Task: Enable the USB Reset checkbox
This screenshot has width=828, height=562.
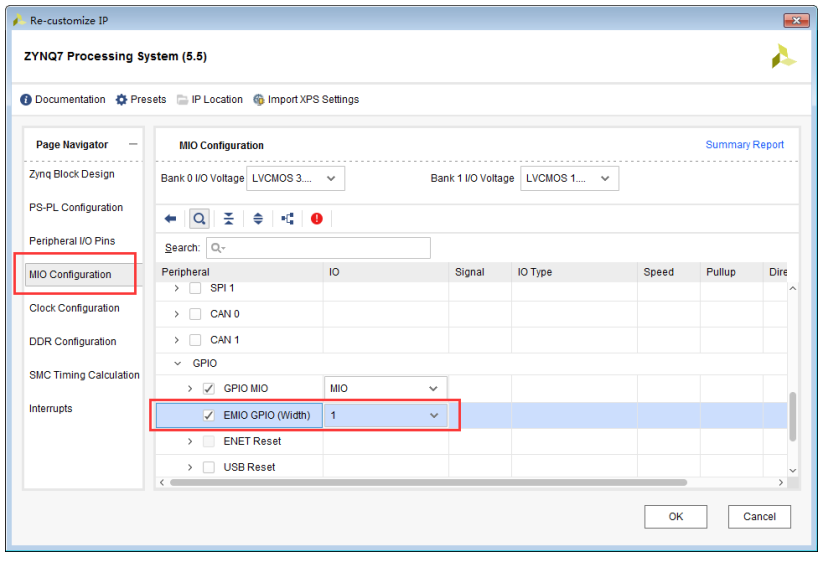Action: tap(209, 467)
